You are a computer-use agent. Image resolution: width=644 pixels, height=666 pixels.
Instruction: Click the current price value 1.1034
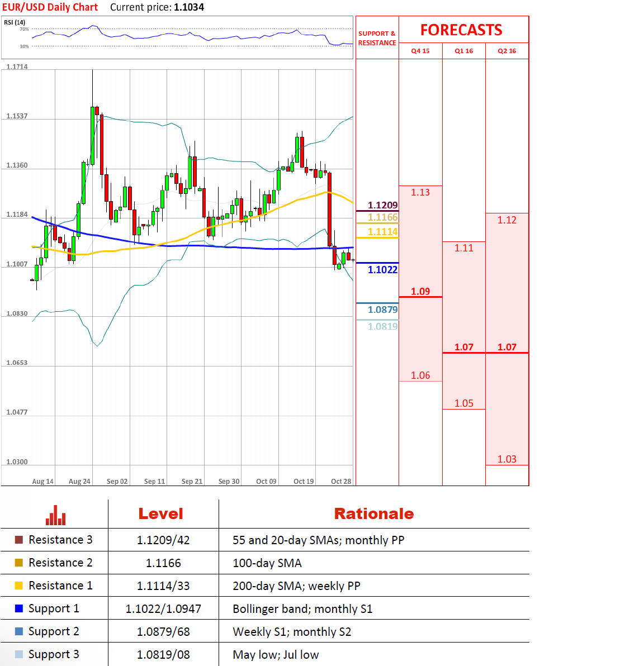[x=189, y=7]
